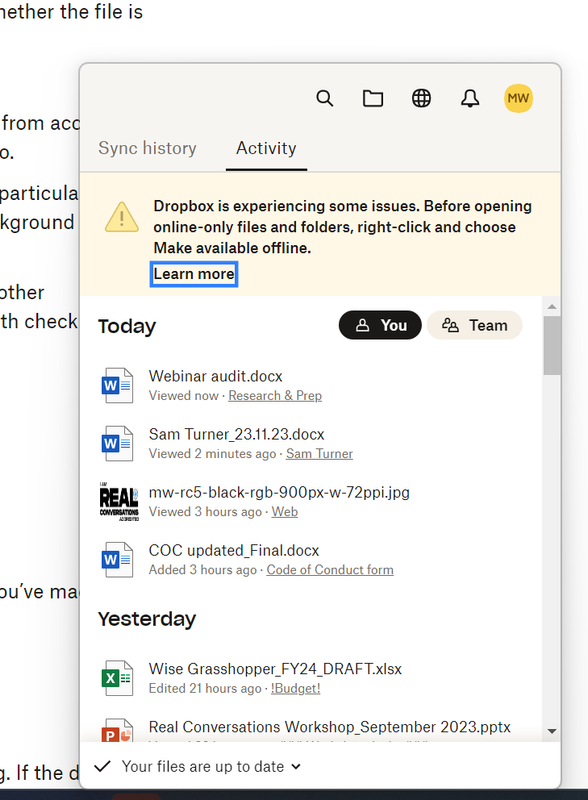
Task: Switch activity view to Team
Action: tap(474, 325)
